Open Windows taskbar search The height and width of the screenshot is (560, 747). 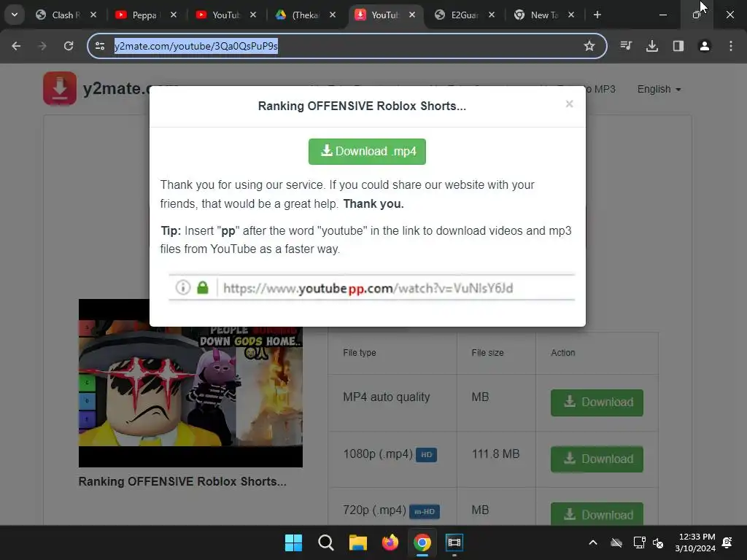click(x=326, y=542)
